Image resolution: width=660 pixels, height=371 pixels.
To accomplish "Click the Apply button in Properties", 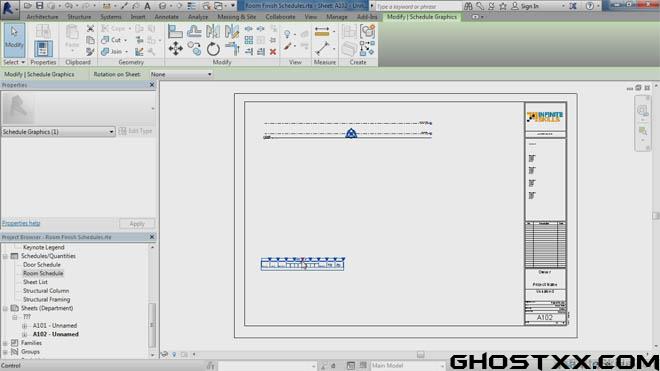I will tap(137, 224).
